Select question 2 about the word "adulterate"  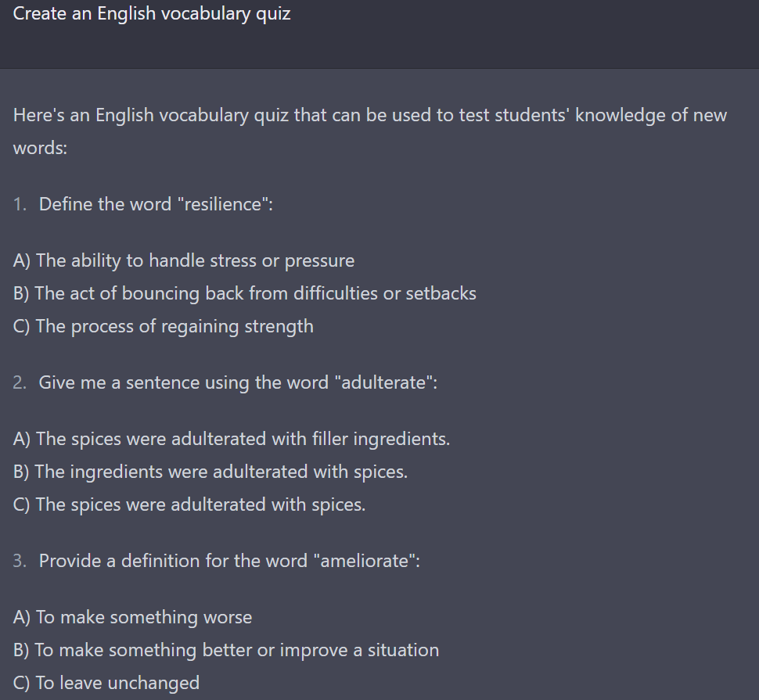[238, 382]
